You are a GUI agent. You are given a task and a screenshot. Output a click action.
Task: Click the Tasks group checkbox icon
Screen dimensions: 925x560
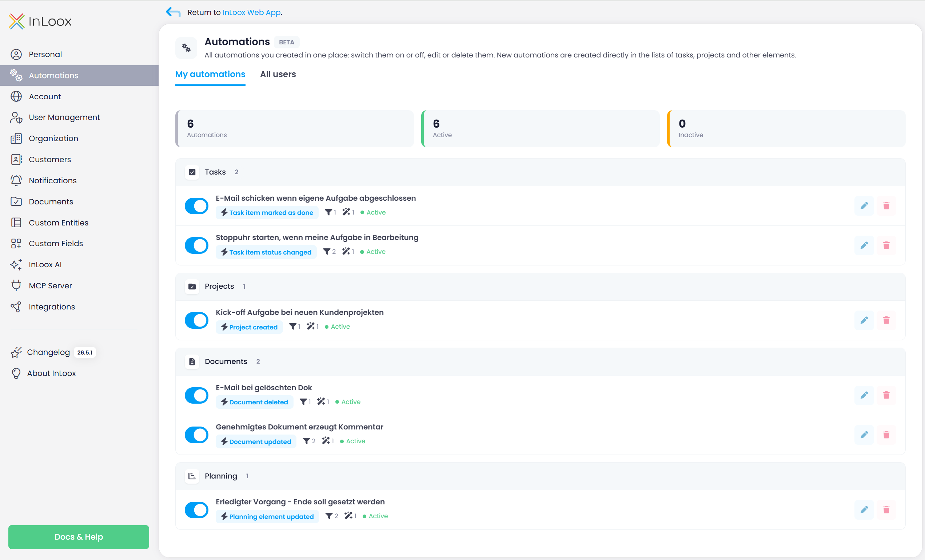tap(192, 172)
